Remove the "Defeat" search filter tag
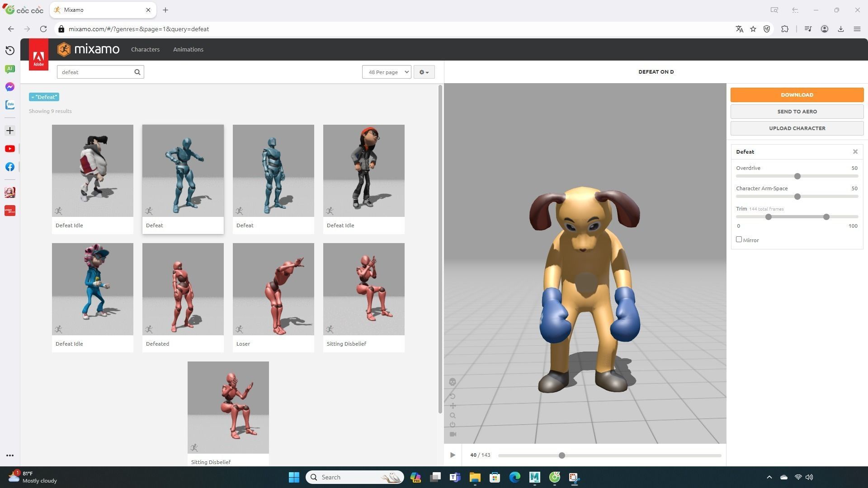Screen dimensions: 868x488 (44, 97)
